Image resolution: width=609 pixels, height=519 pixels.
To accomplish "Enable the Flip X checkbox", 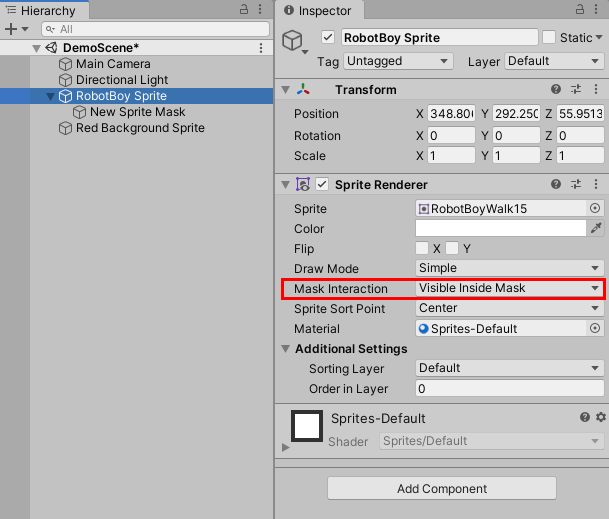I will [x=422, y=249].
